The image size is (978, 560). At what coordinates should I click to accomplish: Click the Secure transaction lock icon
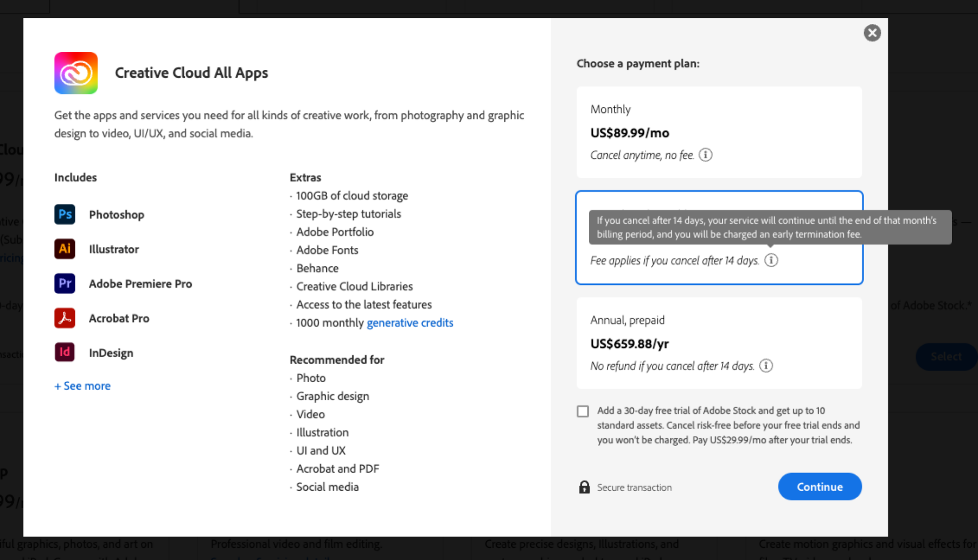click(584, 487)
